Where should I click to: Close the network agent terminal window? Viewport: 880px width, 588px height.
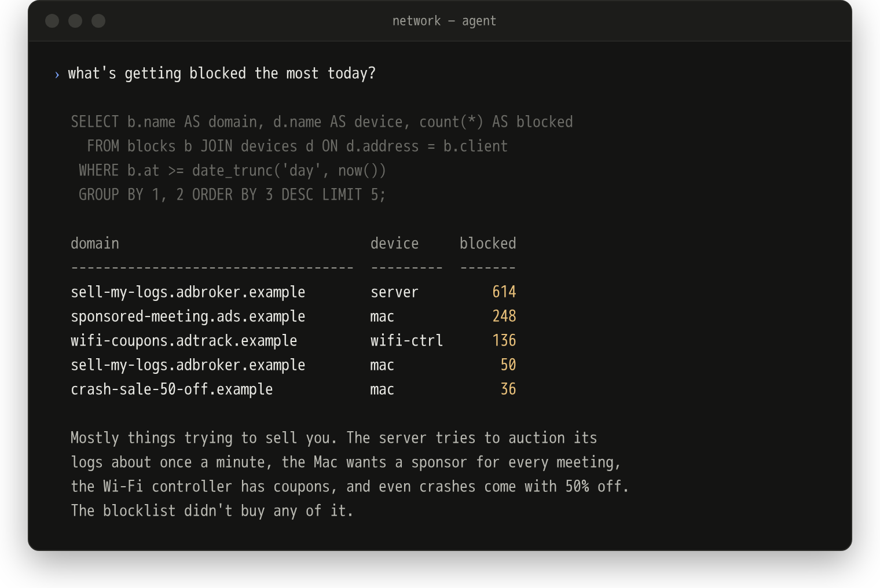pyautogui.click(x=52, y=21)
